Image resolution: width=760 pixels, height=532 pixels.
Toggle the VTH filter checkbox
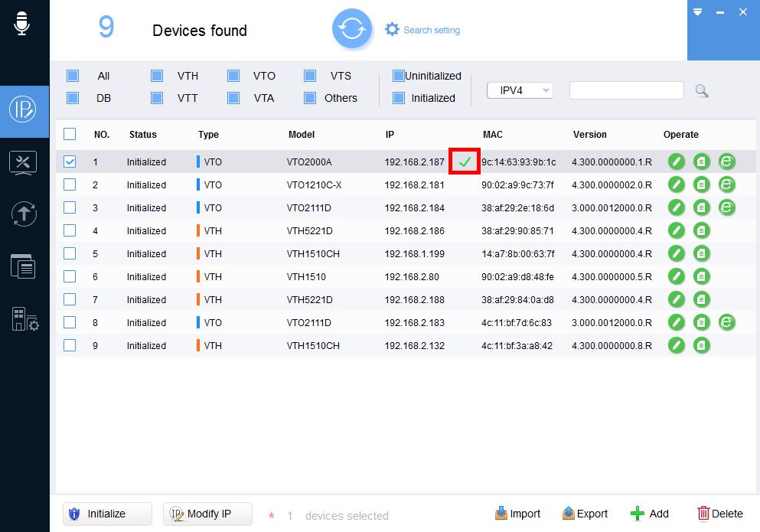pos(157,76)
